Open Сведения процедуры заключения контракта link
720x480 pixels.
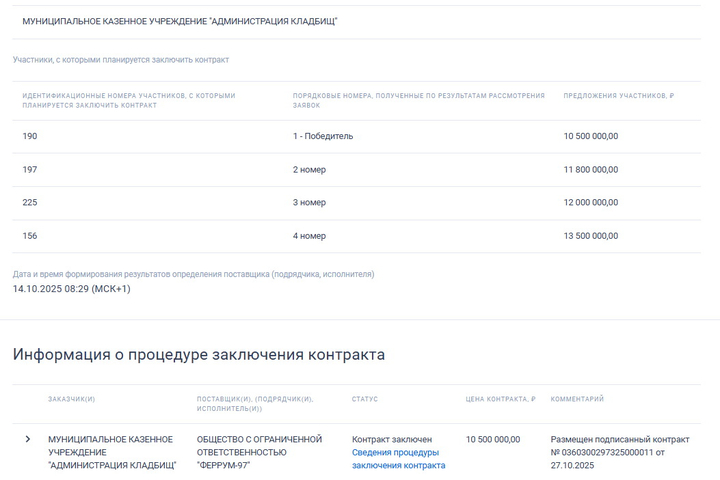398,459
